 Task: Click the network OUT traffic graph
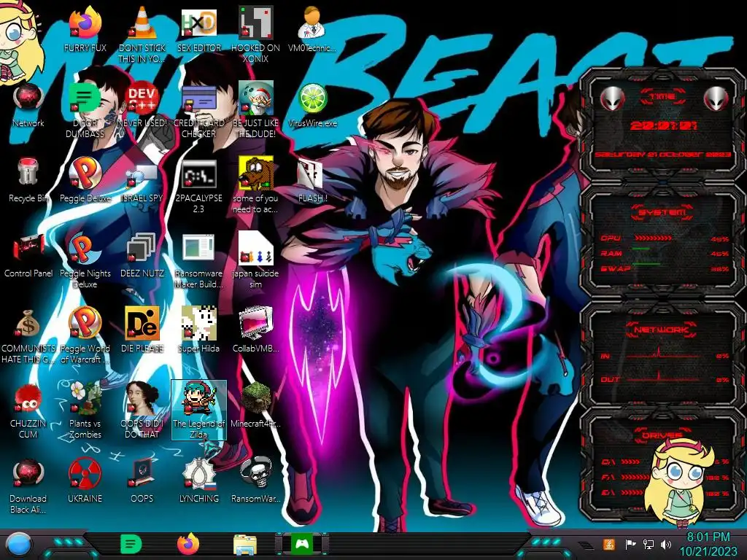pyautogui.click(x=662, y=377)
